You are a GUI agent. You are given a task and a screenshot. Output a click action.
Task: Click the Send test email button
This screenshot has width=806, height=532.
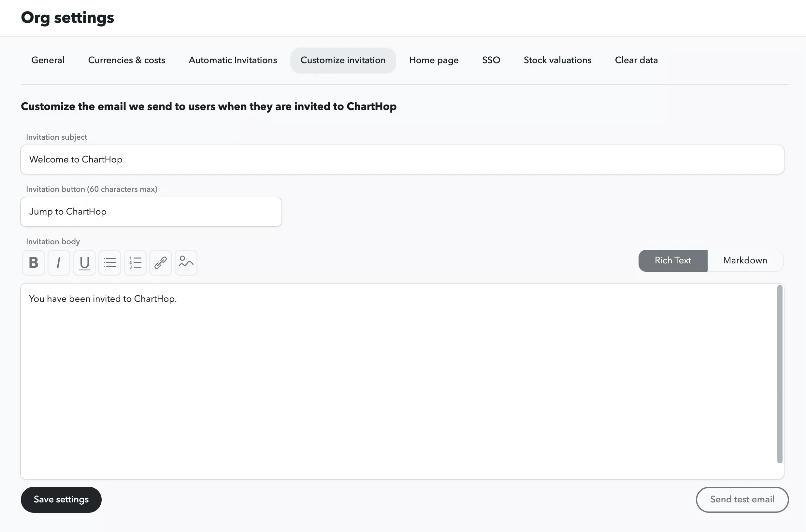(x=742, y=500)
